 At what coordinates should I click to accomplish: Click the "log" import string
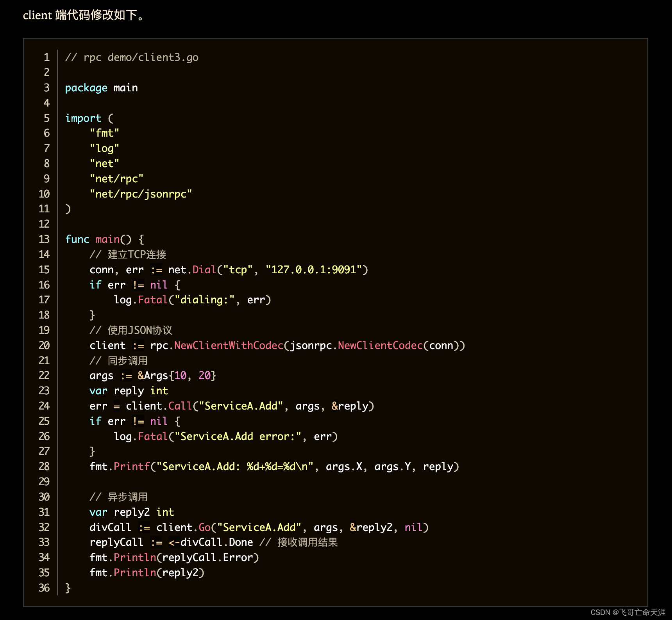pos(104,148)
